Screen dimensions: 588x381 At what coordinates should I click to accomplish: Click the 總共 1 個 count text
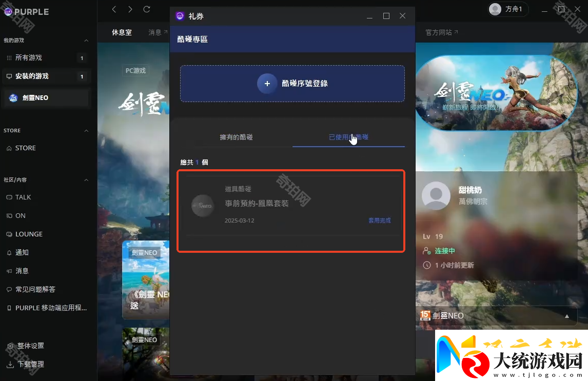point(194,162)
